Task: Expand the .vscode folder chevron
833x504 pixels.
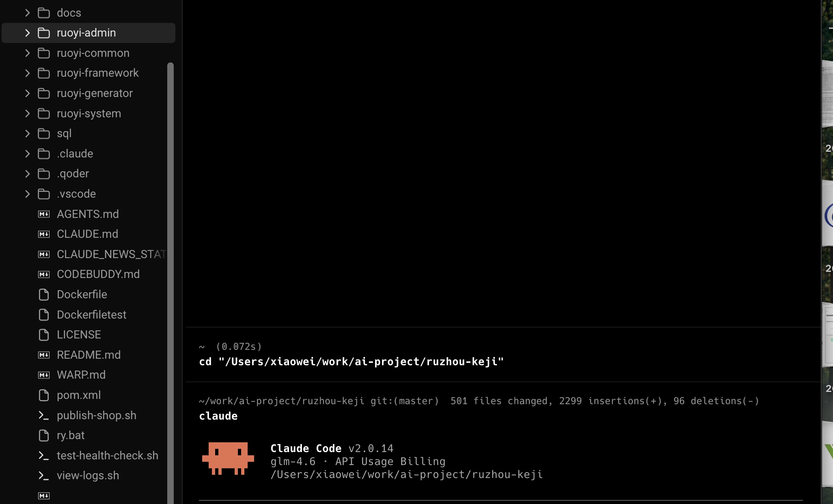Action: coord(27,194)
